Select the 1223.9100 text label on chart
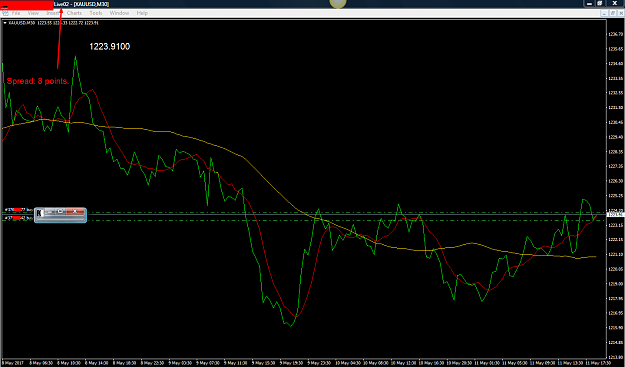625x367 pixels. (110, 47)
